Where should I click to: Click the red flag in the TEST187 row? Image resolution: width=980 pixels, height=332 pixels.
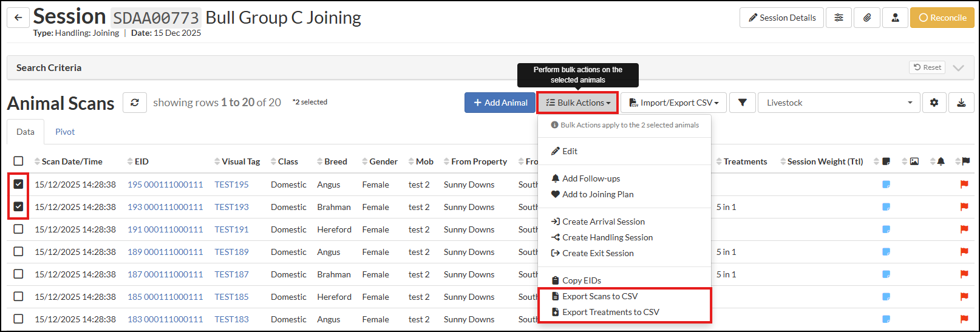click(x=964, y=274)
